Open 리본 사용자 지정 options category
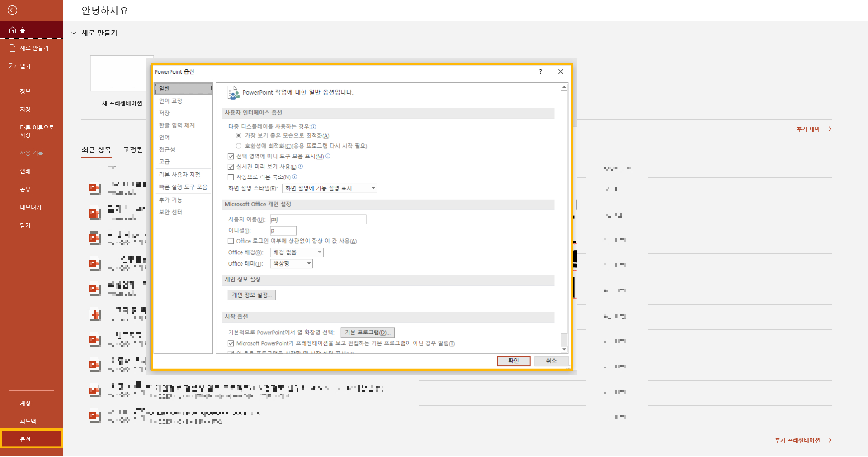Image resolution: width=868 pixels, height=457 pixels. pos(183,175)
